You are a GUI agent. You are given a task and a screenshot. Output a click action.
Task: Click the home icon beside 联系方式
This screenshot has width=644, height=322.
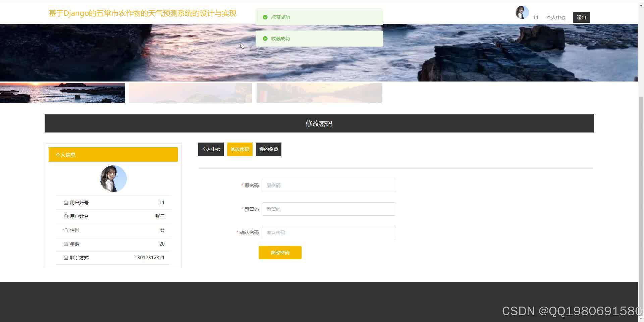pyautogui.click(x=66, y=258)
